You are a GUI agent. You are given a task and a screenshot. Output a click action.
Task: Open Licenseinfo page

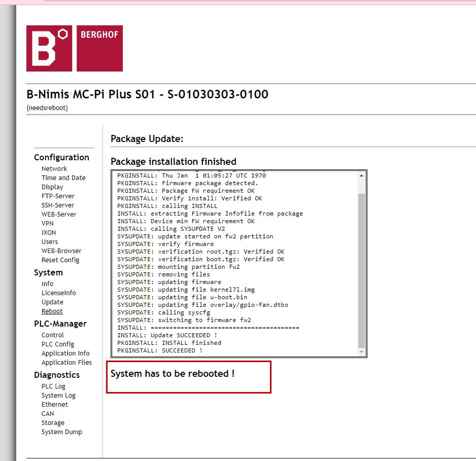tap(58, 293)
